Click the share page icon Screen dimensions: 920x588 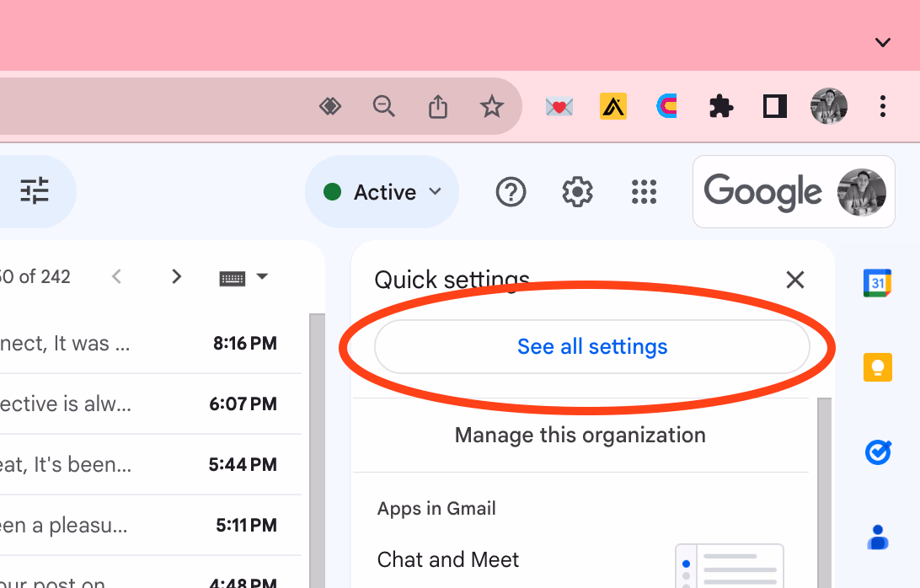[438, 107]
